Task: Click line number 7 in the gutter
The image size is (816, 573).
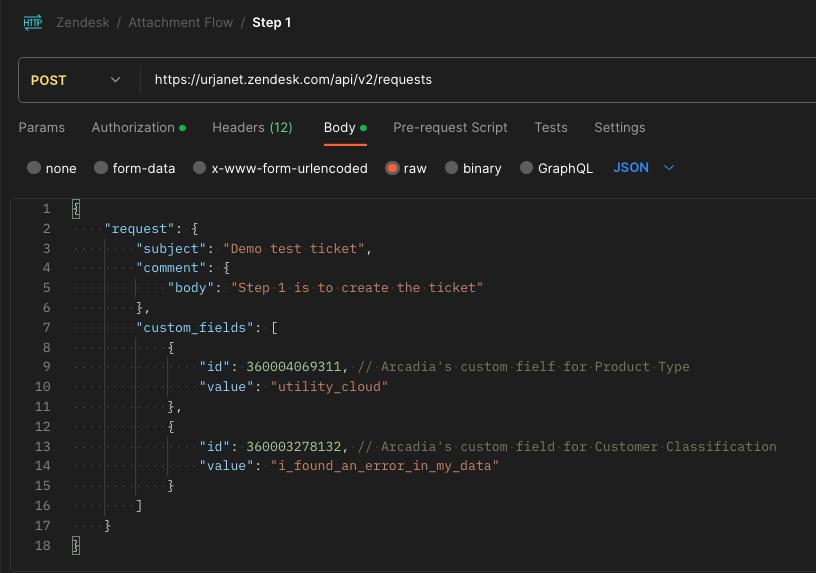Action: pyautogui.click(x=46, y=327)
